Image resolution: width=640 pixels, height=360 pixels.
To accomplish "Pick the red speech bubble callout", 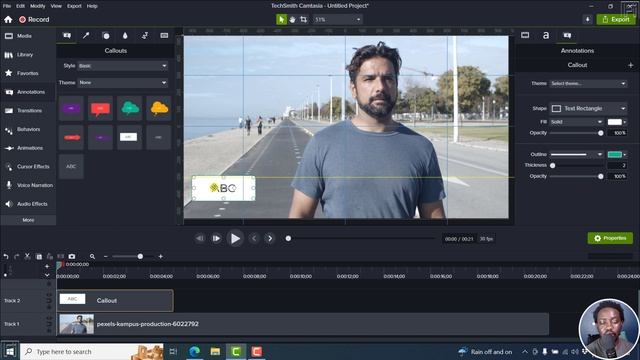I will click(100, 108).
